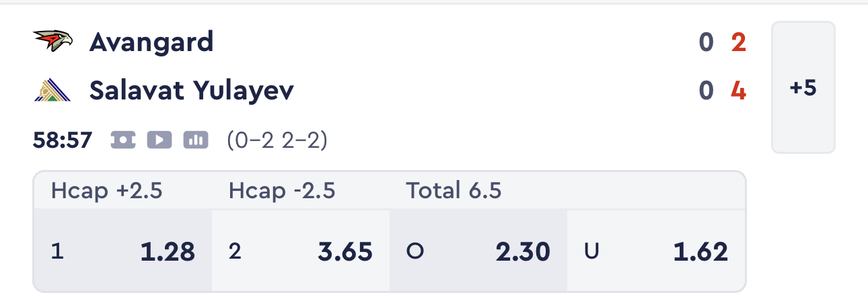868x303 pixels.
Task: Click the Hcap +2.5 column header
Action: point(106,191)
